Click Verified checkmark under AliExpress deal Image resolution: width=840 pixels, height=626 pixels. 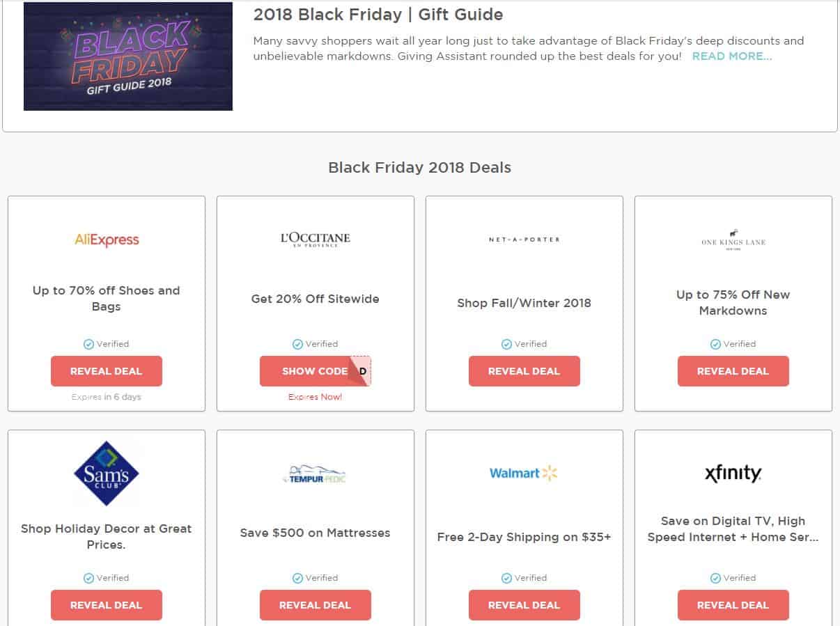click(89, 344)
